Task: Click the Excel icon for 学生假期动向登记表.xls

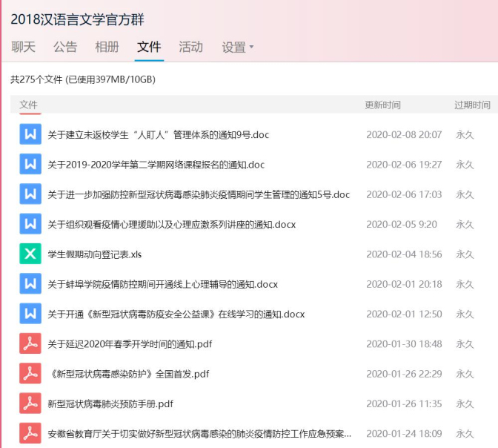Action: point(30,254)
